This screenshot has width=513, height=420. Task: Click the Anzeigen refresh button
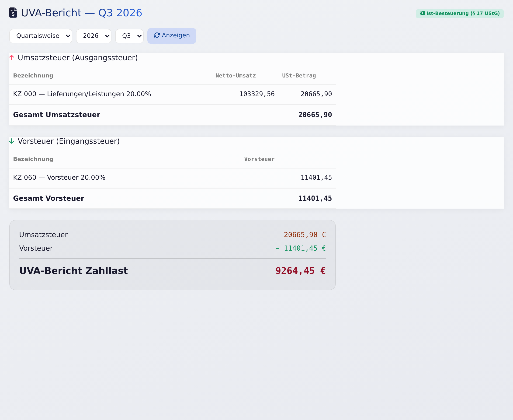click(x=172, y=36)
